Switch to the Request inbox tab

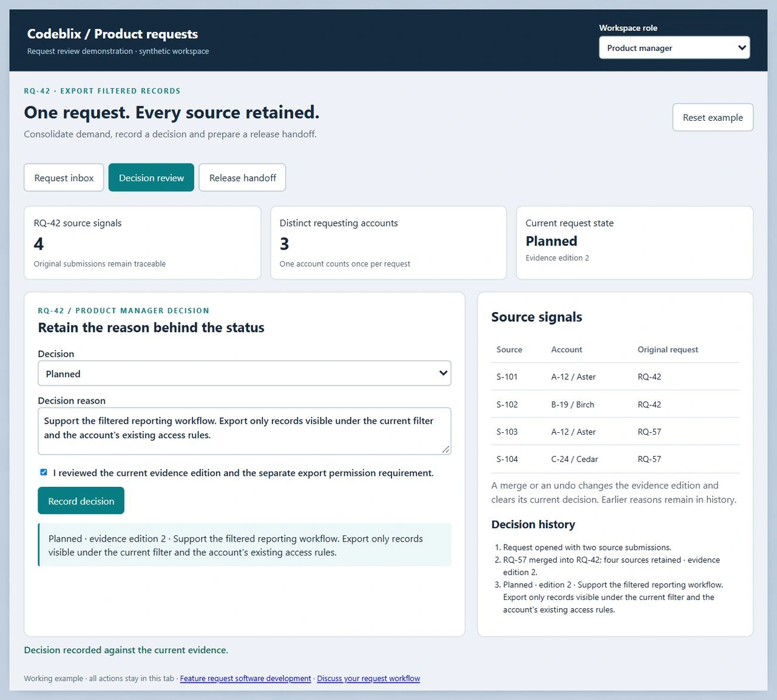click(x=64, y=177)
